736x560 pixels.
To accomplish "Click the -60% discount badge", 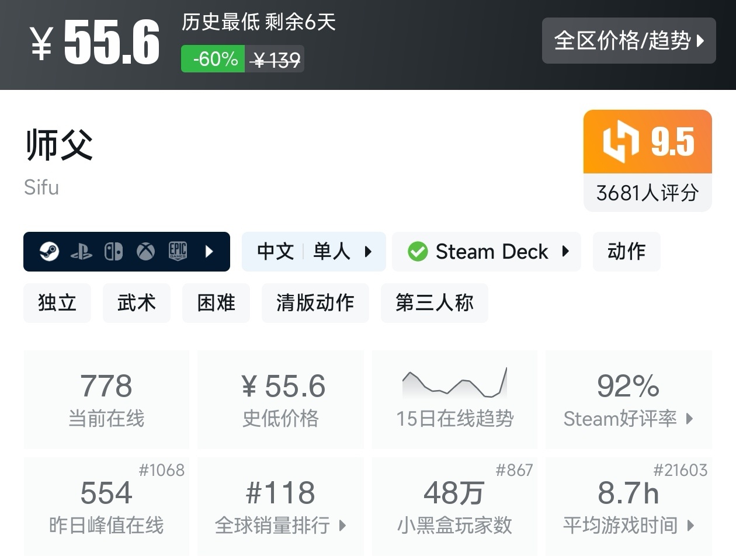I will (x=212, y=58).
